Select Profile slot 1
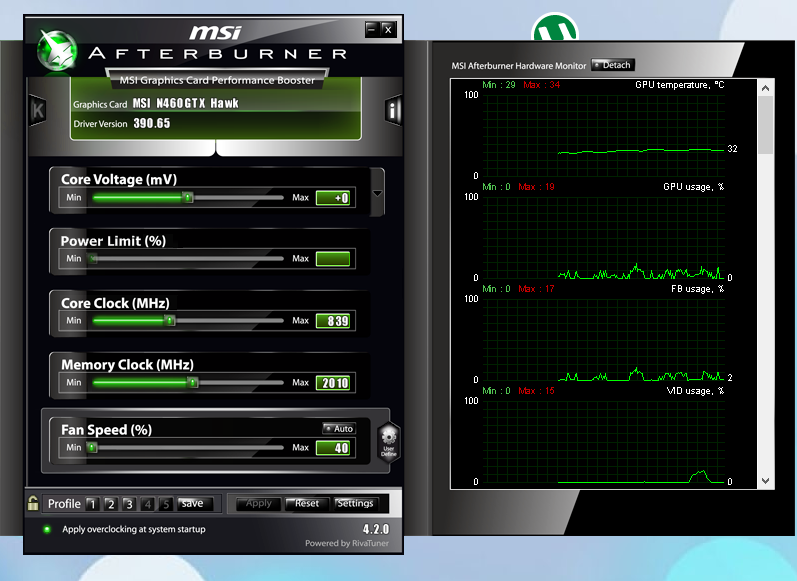This screenshot has height=581, width=797. tap(92, 504)
